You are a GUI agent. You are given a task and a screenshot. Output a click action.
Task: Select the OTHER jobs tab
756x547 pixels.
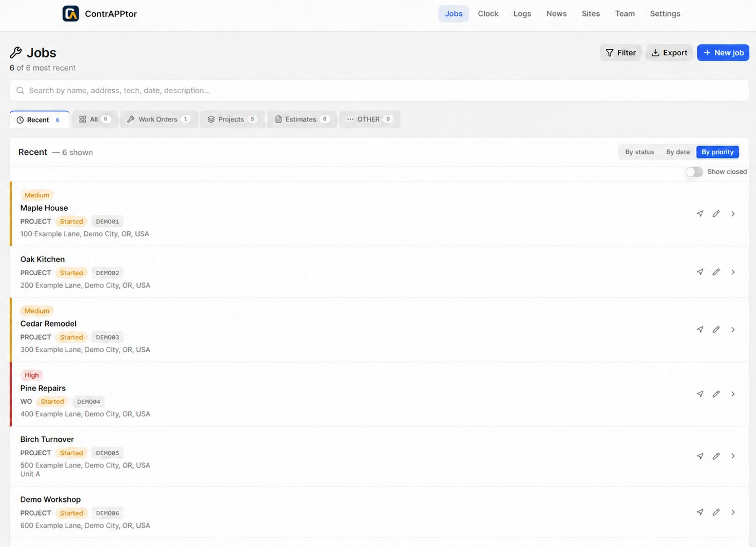coord(370,119)
